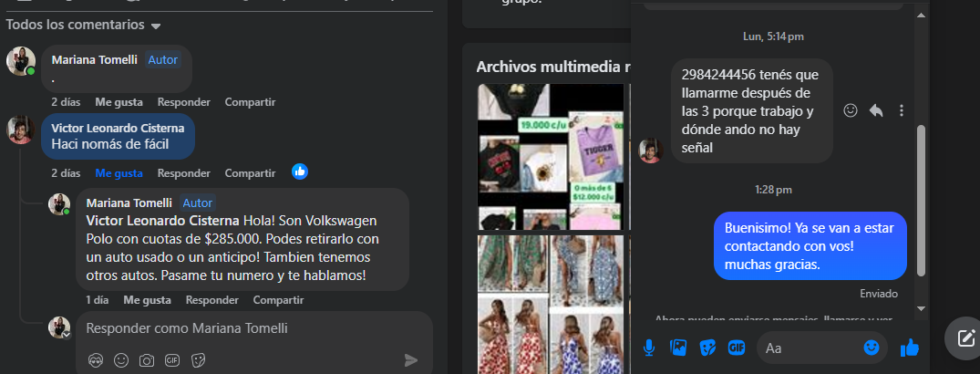Viewport: 980px width, 374px height.
Task: Insert an avatar sticker in comment reply box
Action: tap(96, 360)
